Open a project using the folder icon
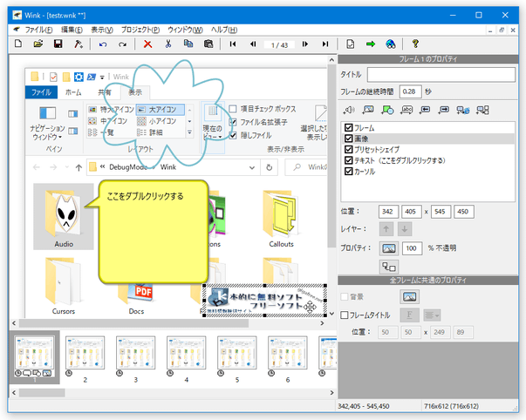 pyautogui.click(x=38, y=44)
